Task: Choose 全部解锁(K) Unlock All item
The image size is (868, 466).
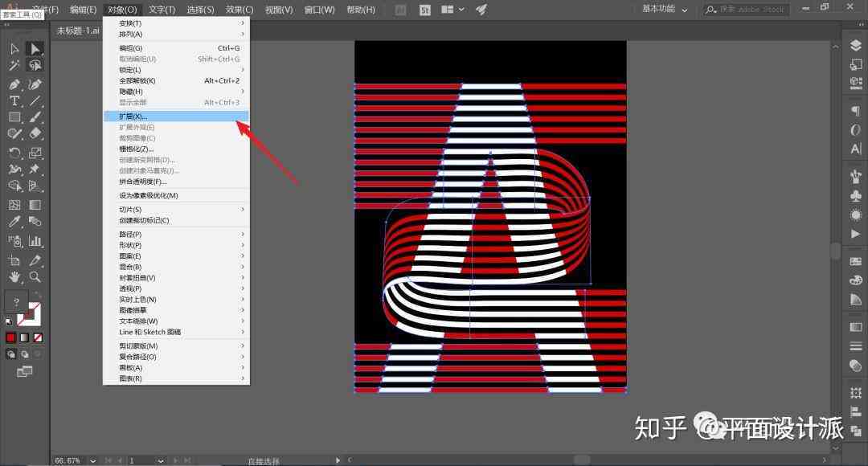Action: (x=176, y=81)
